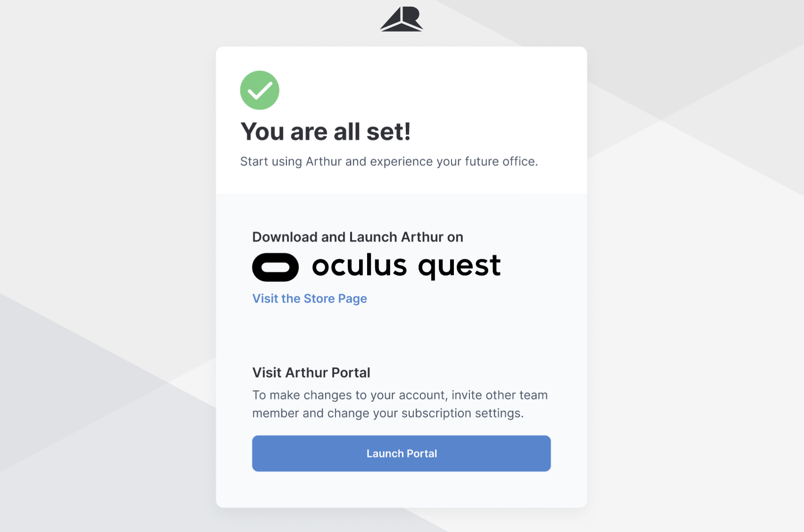This screenshot has height=532, width=804.
Task: Click the "You are all set!" heading
Action: (326, 132)
